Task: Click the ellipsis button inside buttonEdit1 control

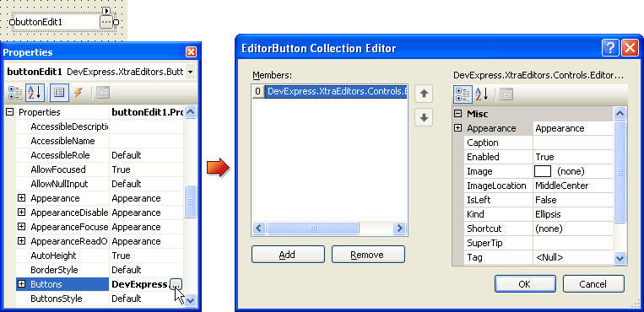Action: pos(106,22)
